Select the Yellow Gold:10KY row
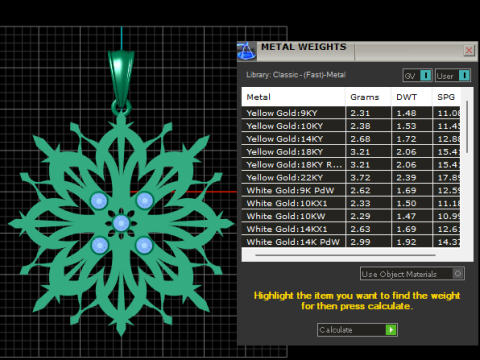Image resolution: width=480 pixels, height=360 pixels. [x=351, y=126]
